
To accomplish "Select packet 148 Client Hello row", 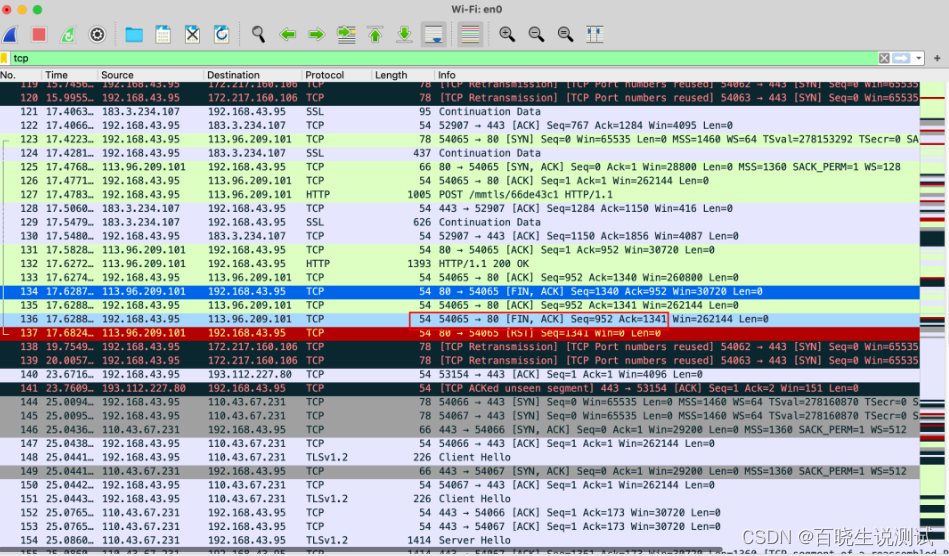I will pyautogui.click(x=460, y=457).
